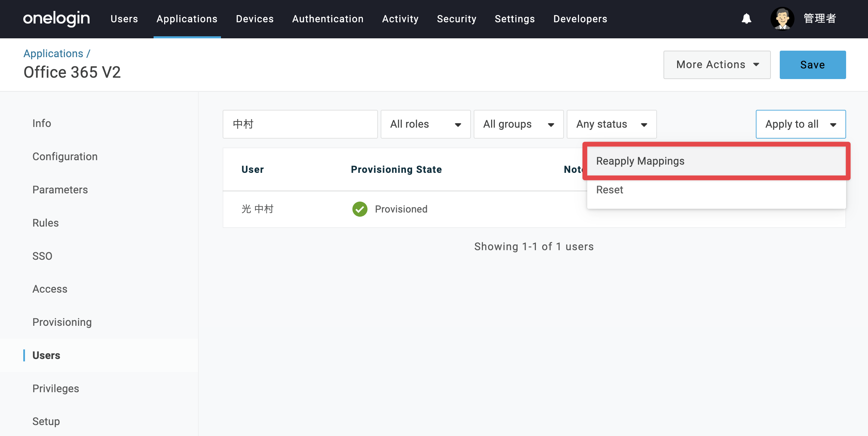Open the notifications bell
The height and width of the screenshot is (436, 868).
pyautogui.click(x=746, y=18)
